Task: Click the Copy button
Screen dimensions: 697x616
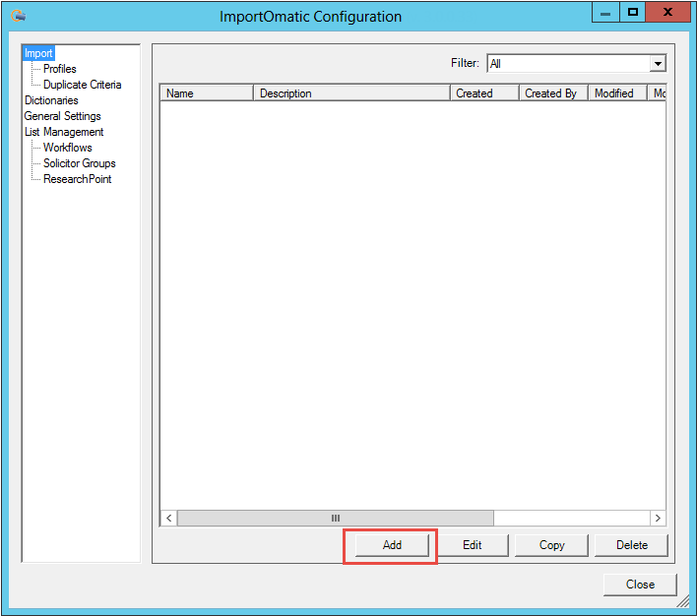Action: coord(551,545)
